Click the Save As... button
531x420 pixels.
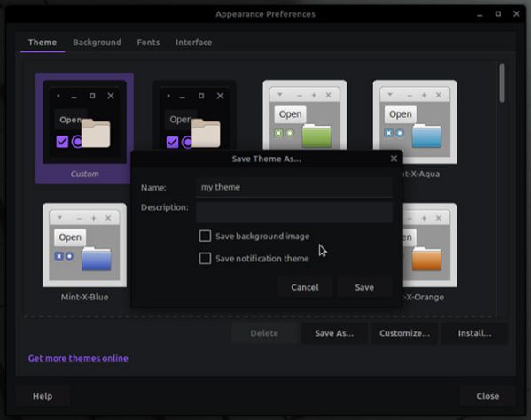(334, 333)
